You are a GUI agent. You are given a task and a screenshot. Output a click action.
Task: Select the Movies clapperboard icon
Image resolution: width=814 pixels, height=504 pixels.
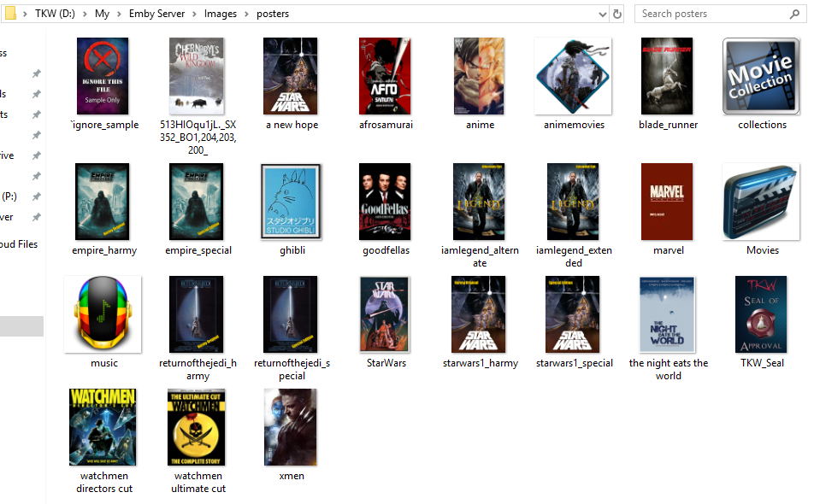coord(761,202)
